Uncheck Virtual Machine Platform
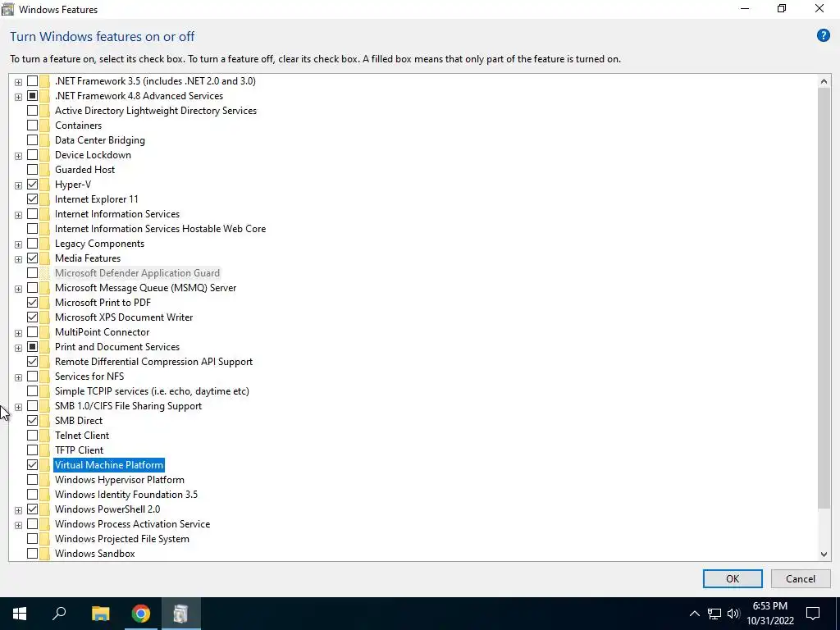Viewport: 840px width, 630px height. point(32,465)
